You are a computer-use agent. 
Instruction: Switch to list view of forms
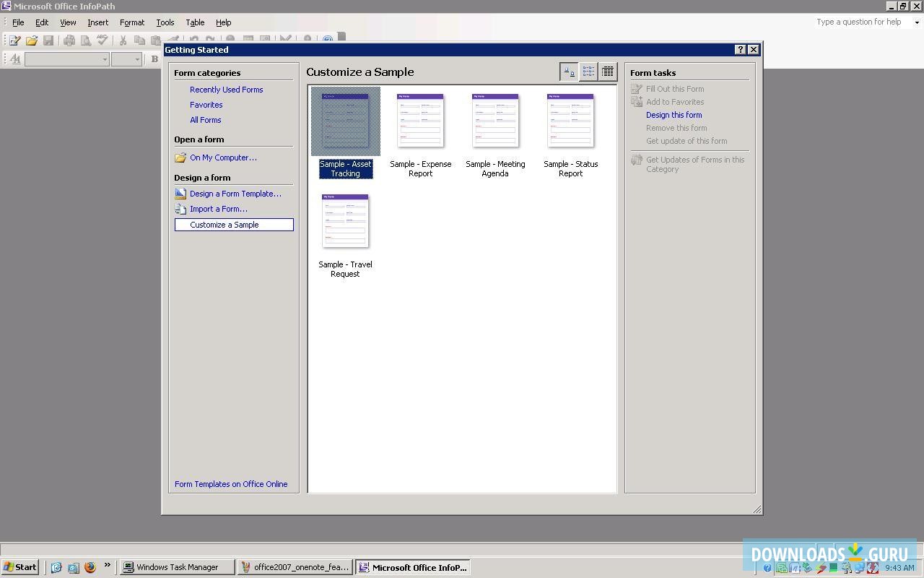pos(588,72)
